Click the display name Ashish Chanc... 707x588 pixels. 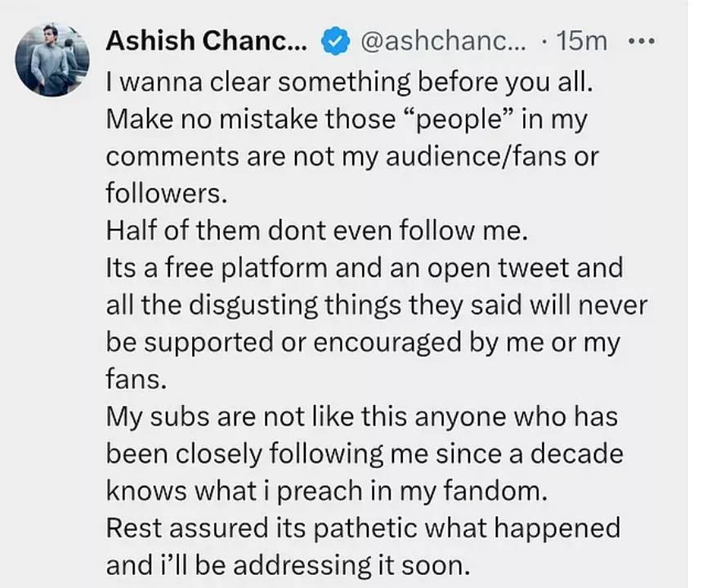208,41
